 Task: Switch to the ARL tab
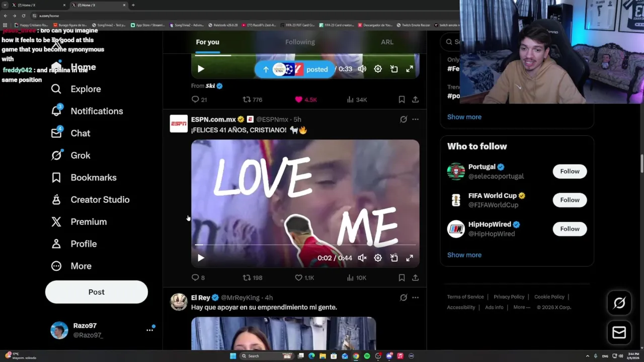[x=387, y=42]
